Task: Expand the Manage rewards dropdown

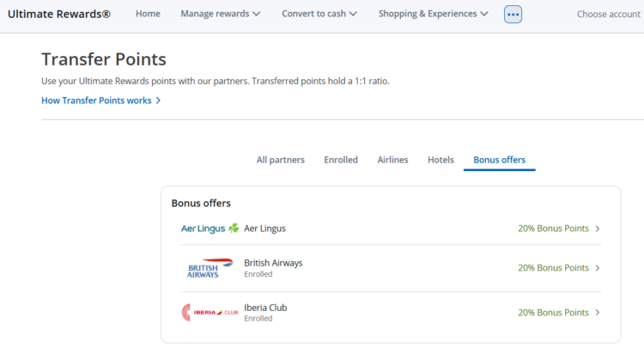Action: click(x=221, y=14)
